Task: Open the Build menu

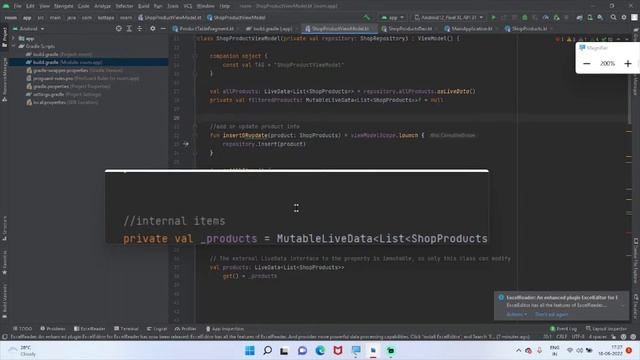Action: (144, 6)
